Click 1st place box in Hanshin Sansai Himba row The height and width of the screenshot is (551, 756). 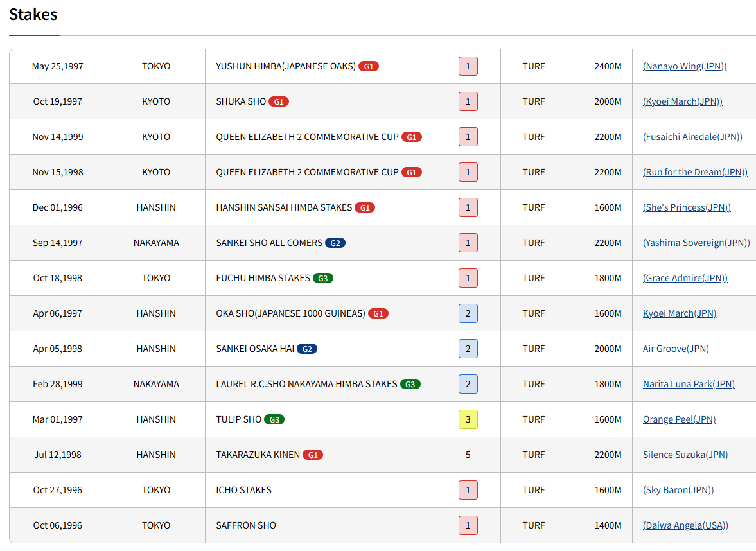coord(468,208)
